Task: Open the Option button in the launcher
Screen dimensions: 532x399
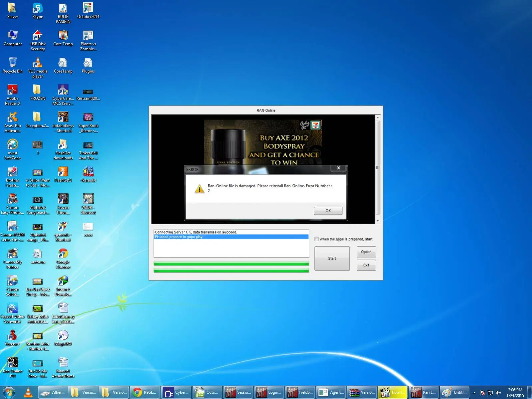Action: point(366,252)
